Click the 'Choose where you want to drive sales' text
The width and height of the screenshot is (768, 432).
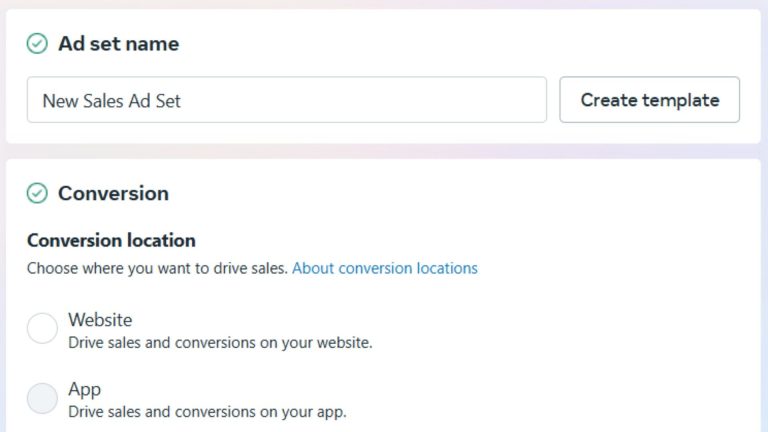click(x=157, y=268)
